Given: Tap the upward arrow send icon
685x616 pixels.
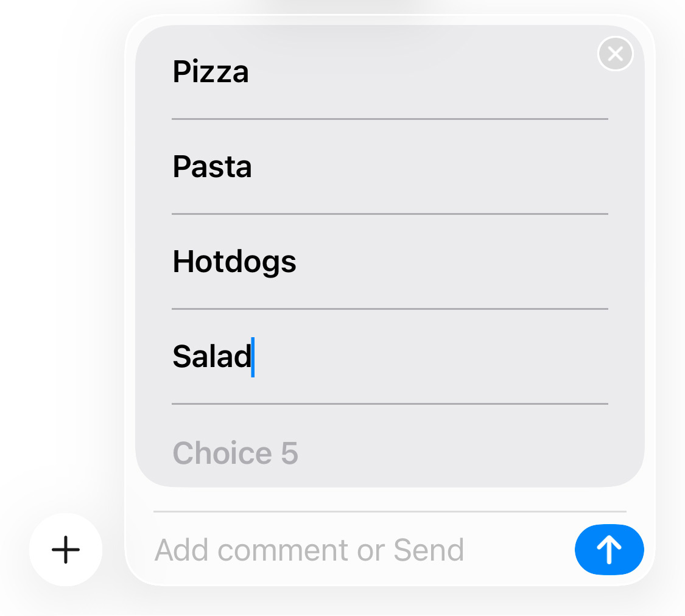Looking at the screenshot, I should tap(609, 549).
